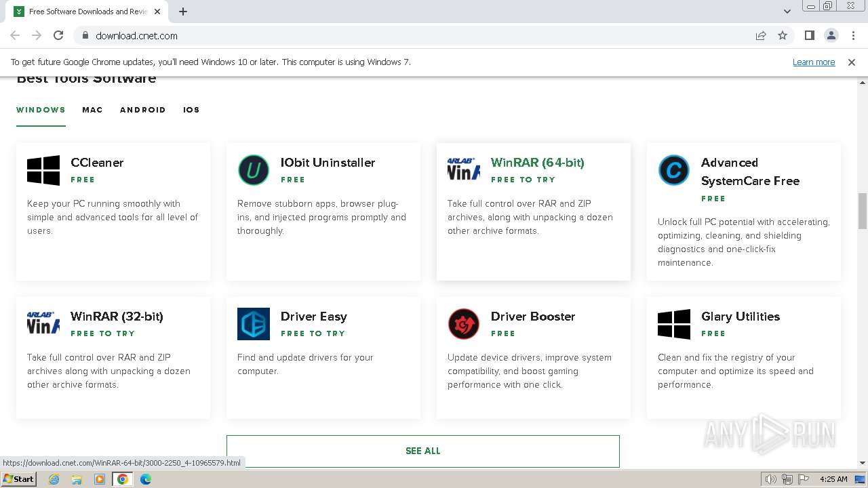View site security info padlock
Screen dimensions: 868x488
[85, 36]
